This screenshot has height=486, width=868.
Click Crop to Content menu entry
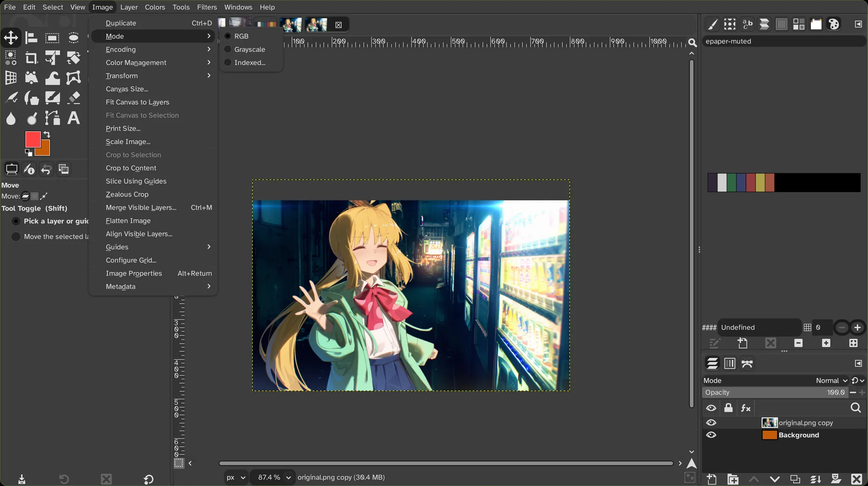pos(153,168)
